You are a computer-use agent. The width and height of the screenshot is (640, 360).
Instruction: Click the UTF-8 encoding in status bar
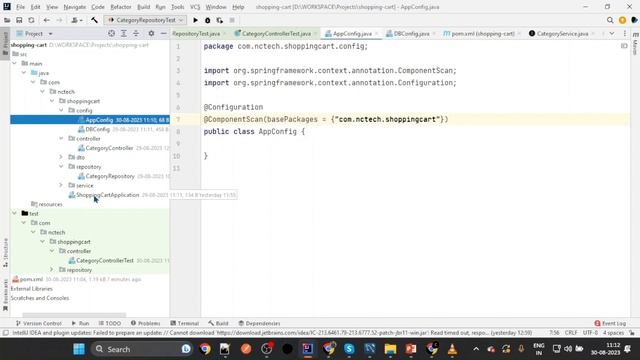coord(590,333)
